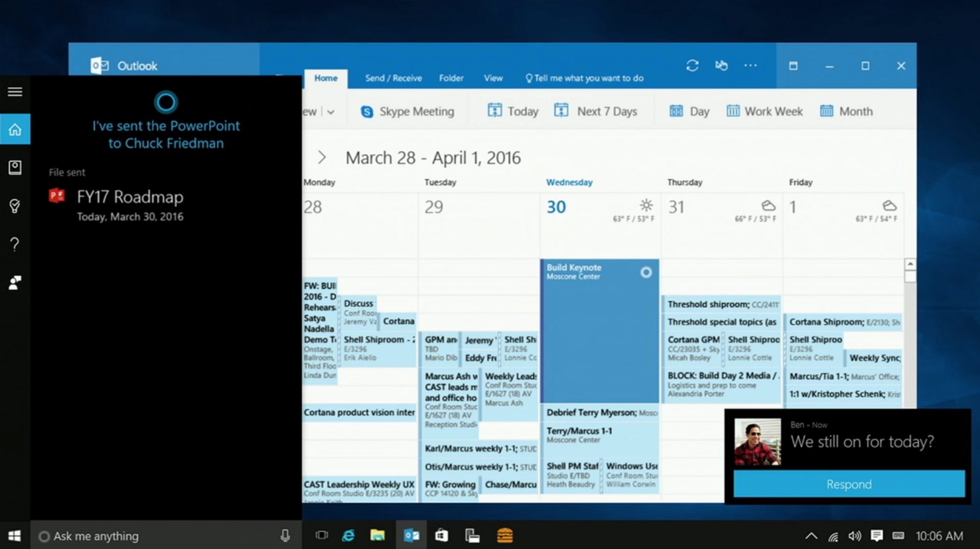Select Wednesday 30 date header
The height and width of the screenshot is (549, 980).
[x=556, y=207]
